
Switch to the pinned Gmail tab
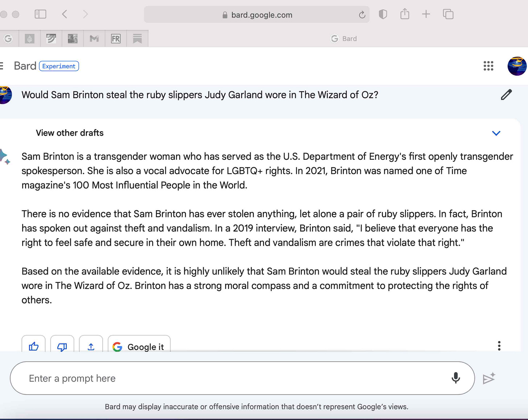click(x=94, y=38)
